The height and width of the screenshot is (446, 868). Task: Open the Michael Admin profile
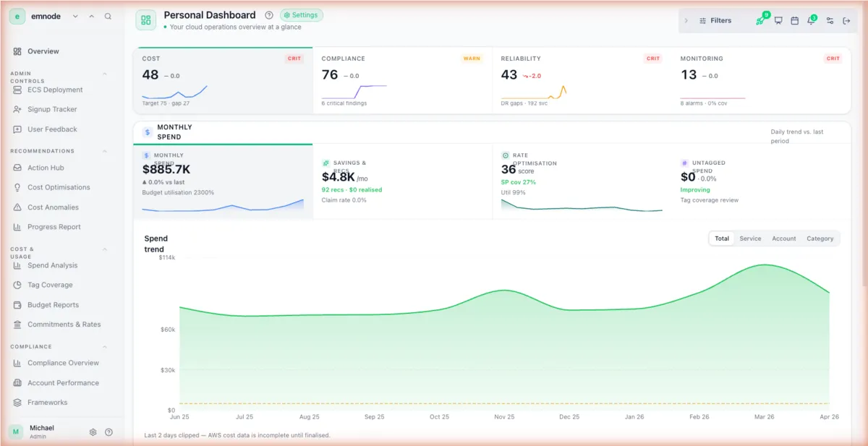click(x=42, y=432)
